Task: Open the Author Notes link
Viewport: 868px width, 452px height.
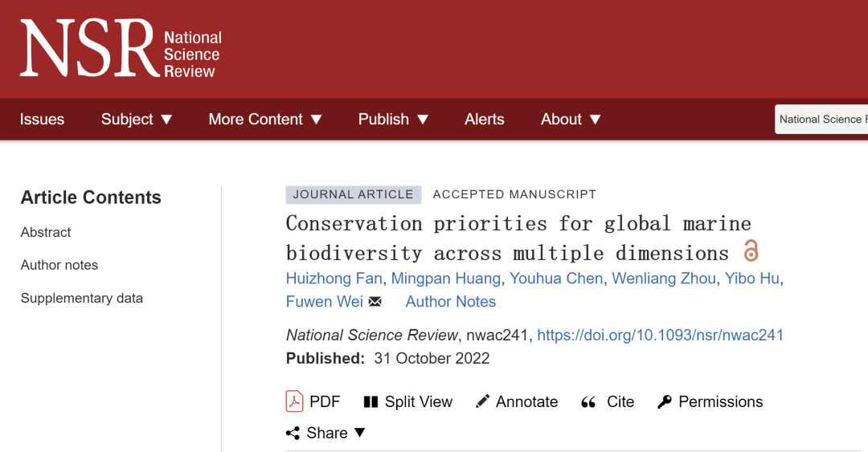Action: point(450,302)
